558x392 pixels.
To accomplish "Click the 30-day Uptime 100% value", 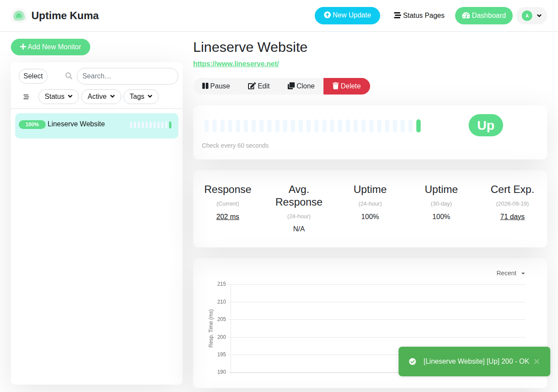I will [441, 217].
